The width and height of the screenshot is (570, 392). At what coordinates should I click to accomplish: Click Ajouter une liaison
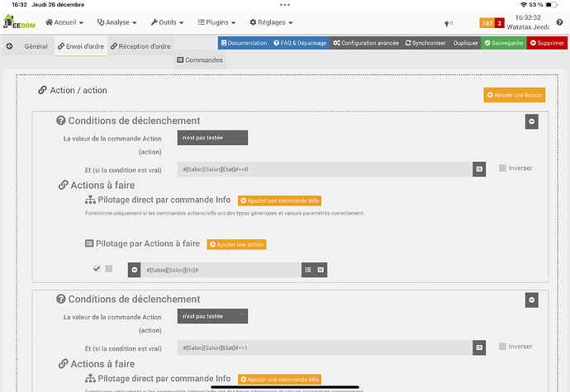tap(515, 95)
